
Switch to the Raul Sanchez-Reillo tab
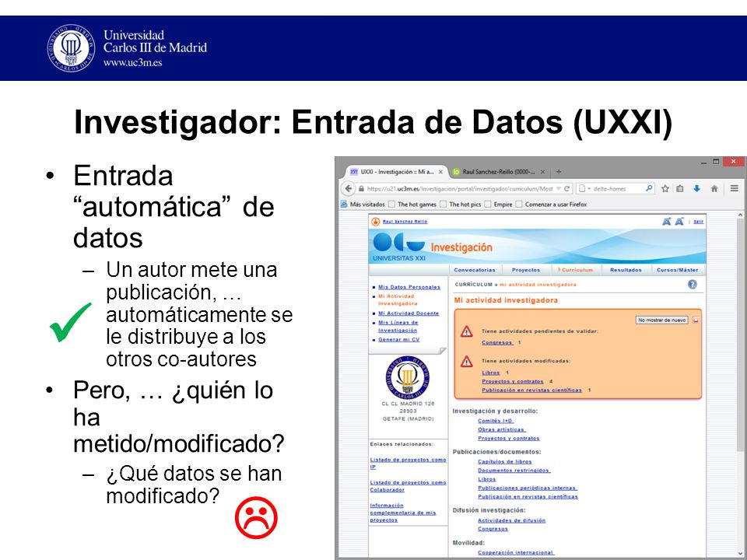pos(498,172)
